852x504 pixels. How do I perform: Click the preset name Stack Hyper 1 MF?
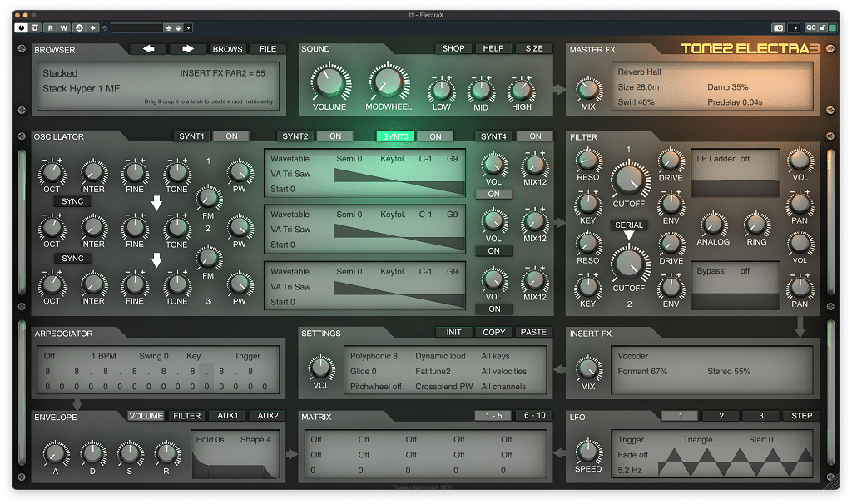82,88
